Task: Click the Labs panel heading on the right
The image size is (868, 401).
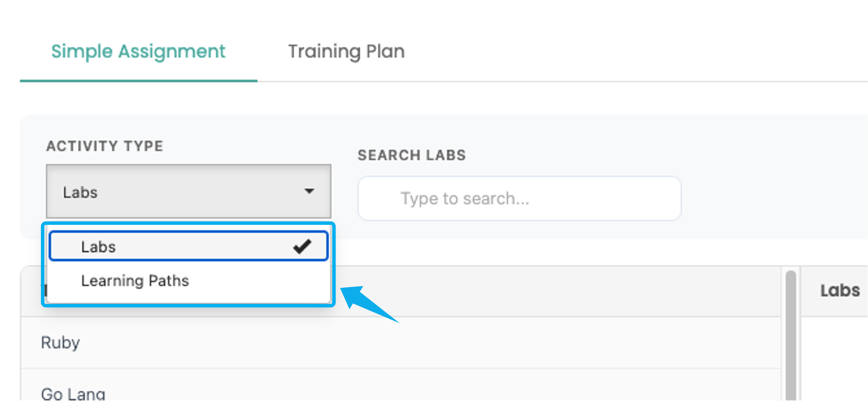Action: 840,290
